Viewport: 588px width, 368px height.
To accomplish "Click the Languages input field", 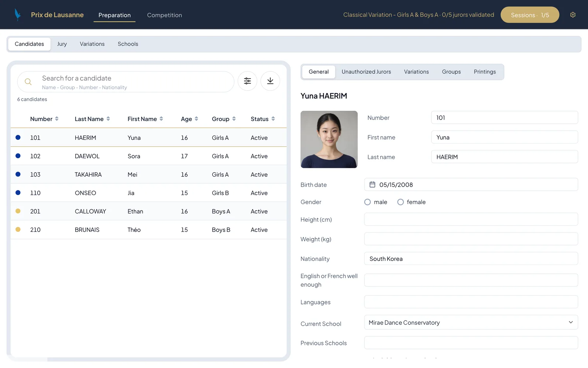I will click(x=471, y=302).
